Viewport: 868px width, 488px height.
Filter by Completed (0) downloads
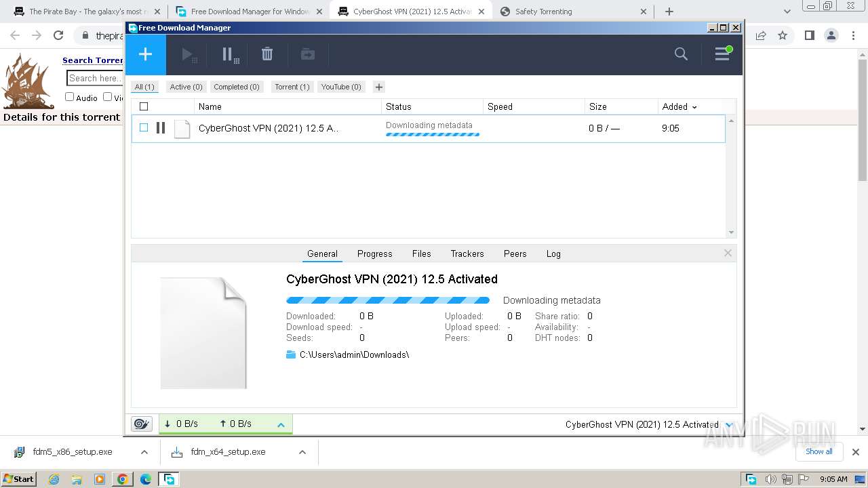(237, 87)
